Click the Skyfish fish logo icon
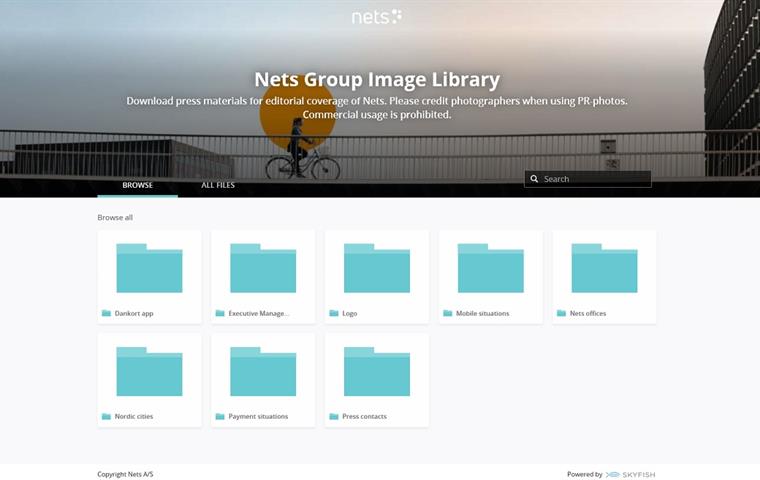This screenshot has height=480, width=760. tap(613, 474)
